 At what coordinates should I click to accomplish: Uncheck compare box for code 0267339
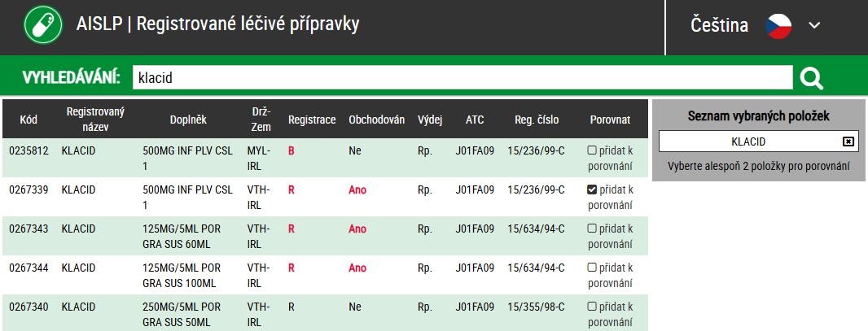point(591,189)
